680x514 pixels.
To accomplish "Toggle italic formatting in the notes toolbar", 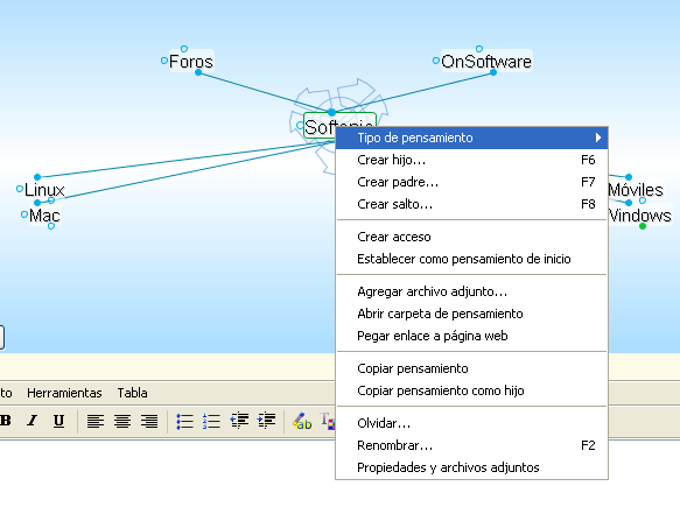I will click(32, 421).
